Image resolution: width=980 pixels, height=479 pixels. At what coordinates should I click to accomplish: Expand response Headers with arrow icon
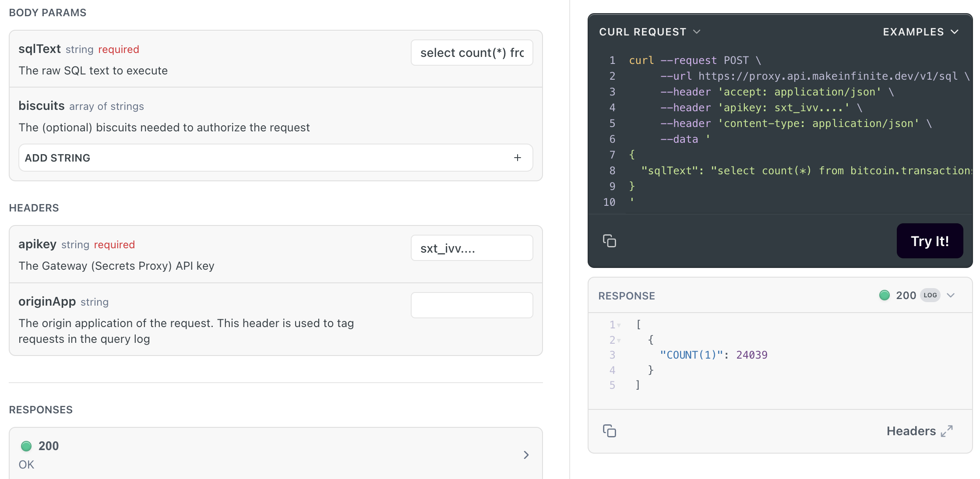pos(947,431)
